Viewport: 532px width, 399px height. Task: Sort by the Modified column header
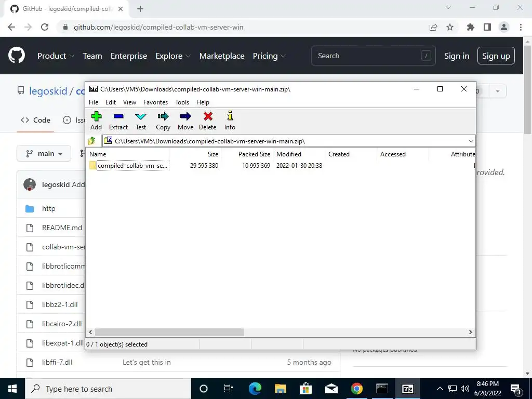tap(299, 154)
